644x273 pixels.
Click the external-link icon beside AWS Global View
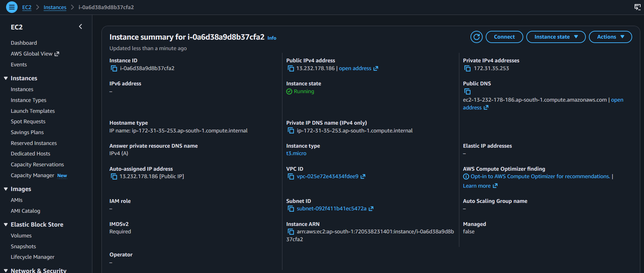click(x=57, y=54)
